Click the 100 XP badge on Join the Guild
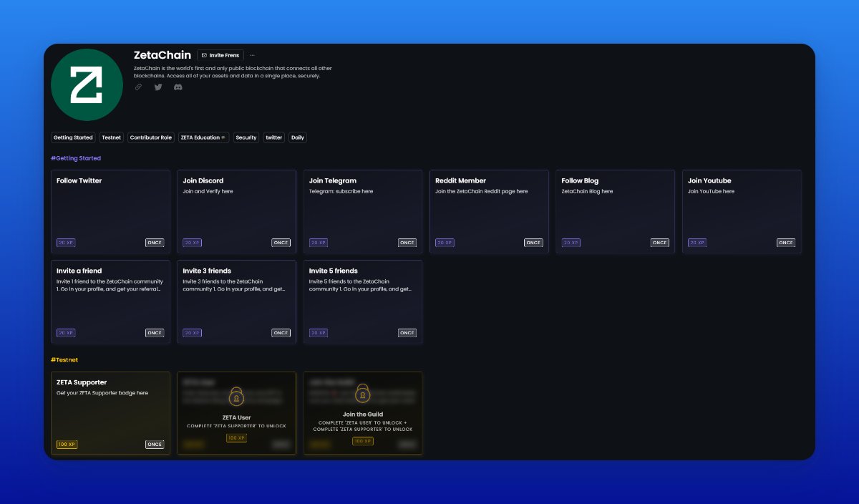Screen dimensions: 859x504 (363, 441)
